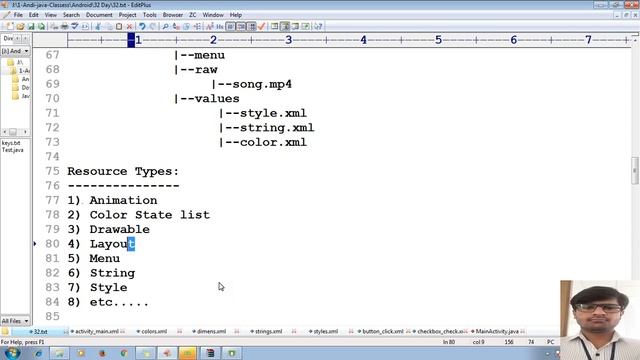The height and width of the screenshot is (360, 640).
Task: Click the Help pointer icon at toolbar end
Action: (x=318, y=27)
